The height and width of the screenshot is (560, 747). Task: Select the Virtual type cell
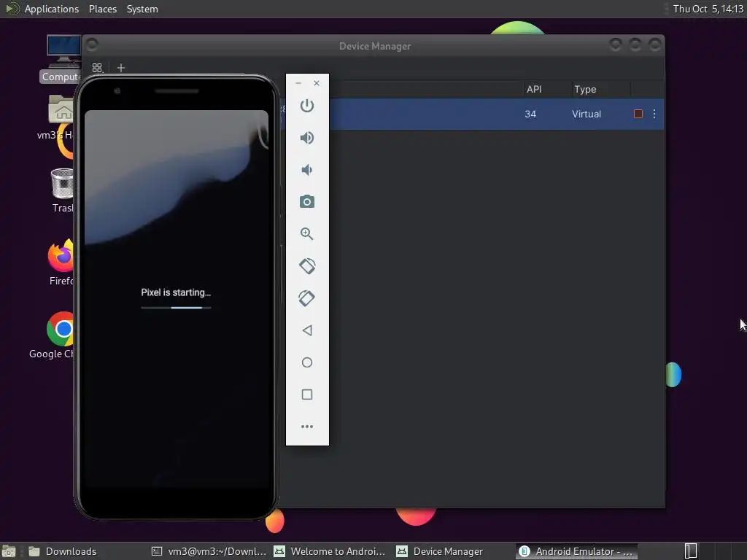pyautogui.click(x=587, y=114)
